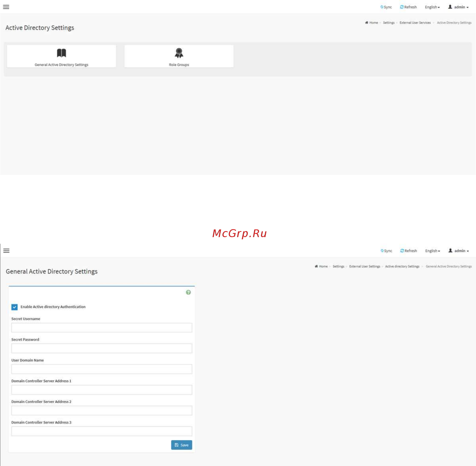Open the Role Groups ribbon icon
Screen dimensions: 476x466
point(179,53)
